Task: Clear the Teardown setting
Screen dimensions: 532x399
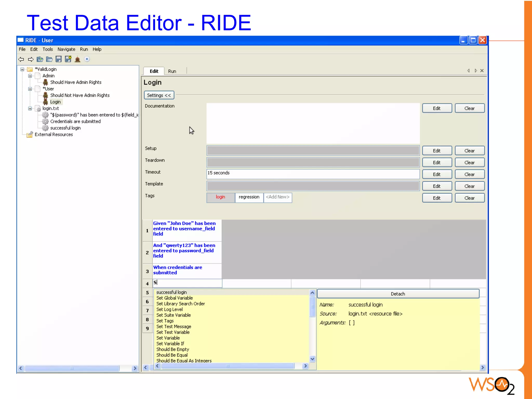Action: click(x=470, y=163)
